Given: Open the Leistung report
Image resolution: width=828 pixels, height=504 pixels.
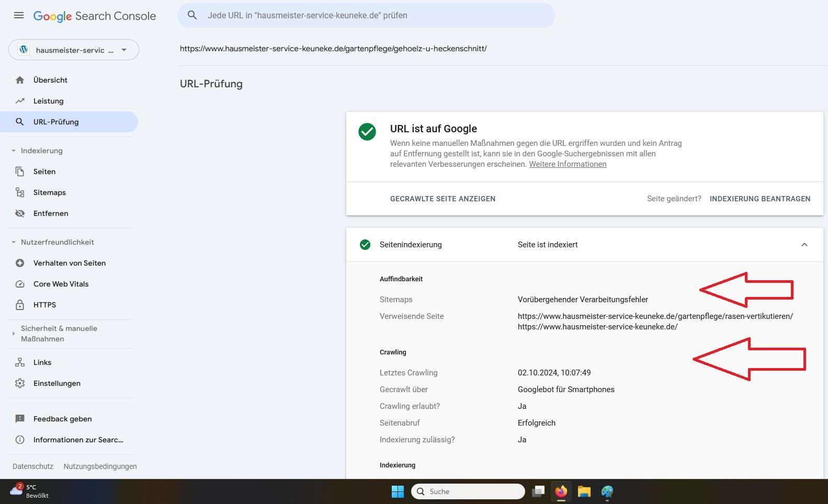Looking at the screenshot, I should point(49,101).
